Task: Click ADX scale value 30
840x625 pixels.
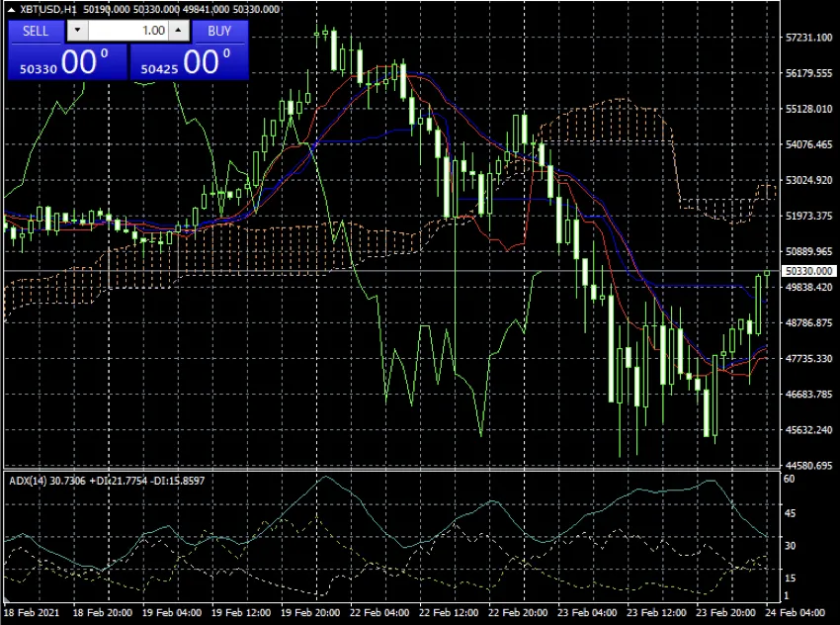Action: tap(790, 546)
